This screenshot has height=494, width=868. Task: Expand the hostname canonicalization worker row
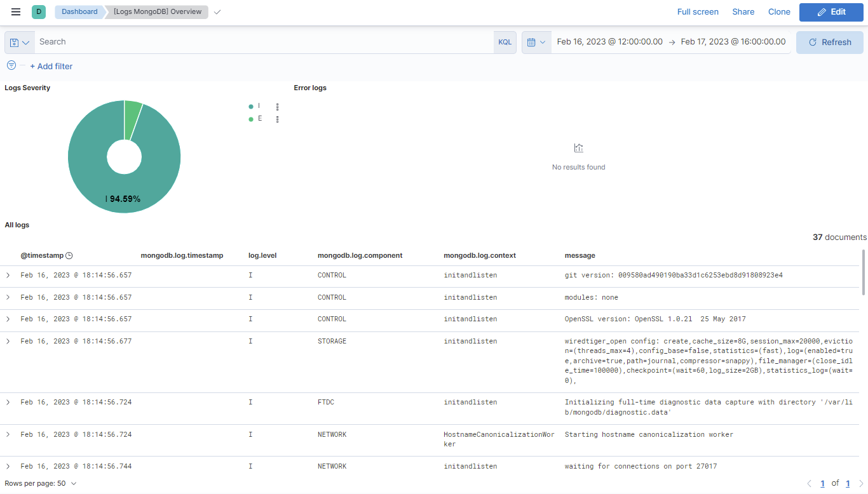8,434
